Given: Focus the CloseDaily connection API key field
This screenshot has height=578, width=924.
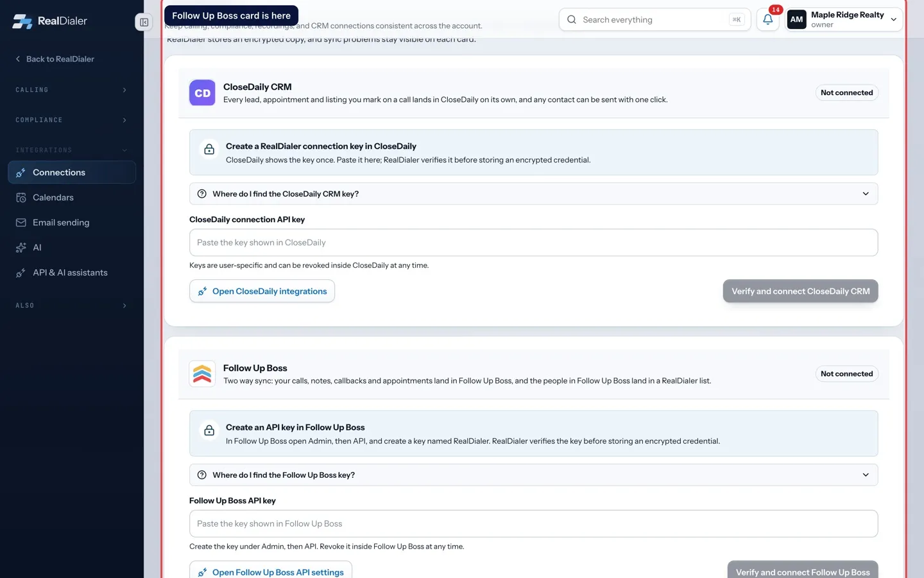Looking at the screenshot, I should 533,243.
